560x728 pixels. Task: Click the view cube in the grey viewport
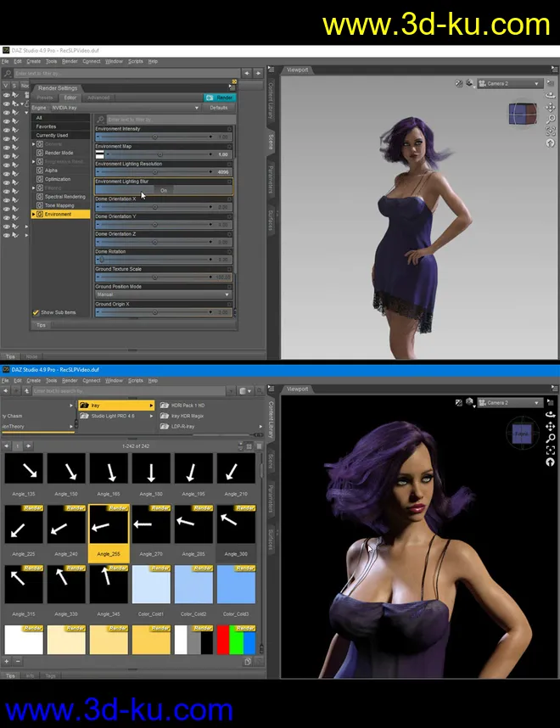[x=521, y=114]
